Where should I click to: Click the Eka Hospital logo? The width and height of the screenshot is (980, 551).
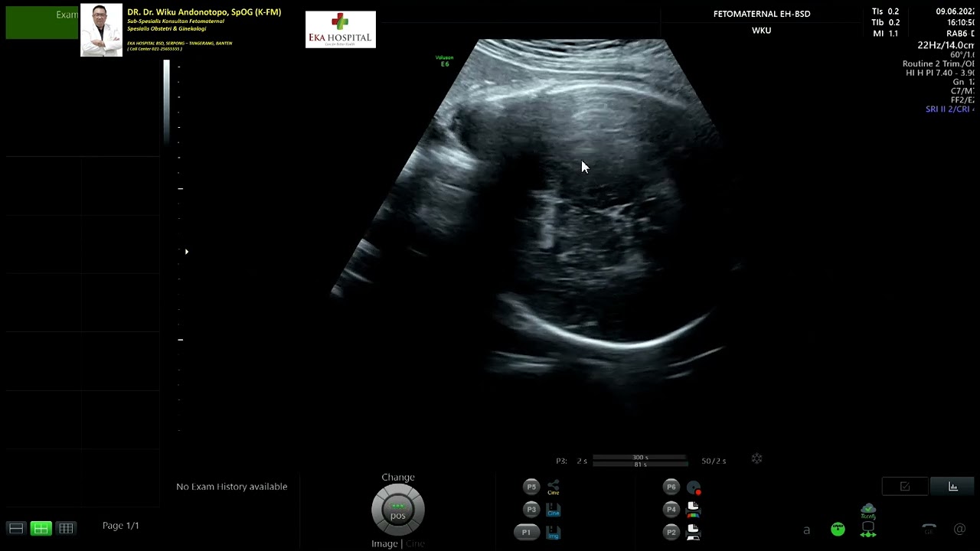click(341, 30)
